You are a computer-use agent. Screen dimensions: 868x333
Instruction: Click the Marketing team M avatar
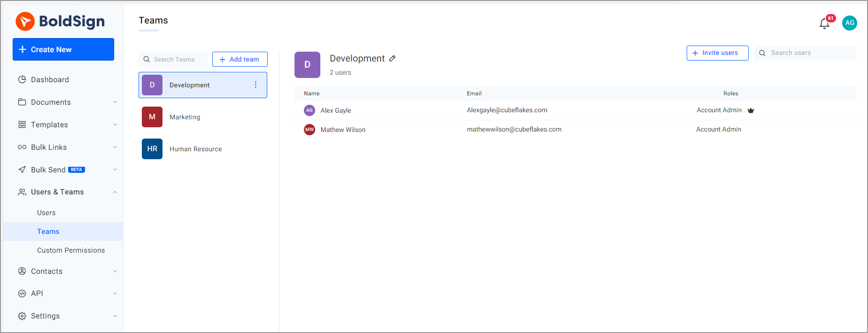pyautogui.click(x=152, y=117)
